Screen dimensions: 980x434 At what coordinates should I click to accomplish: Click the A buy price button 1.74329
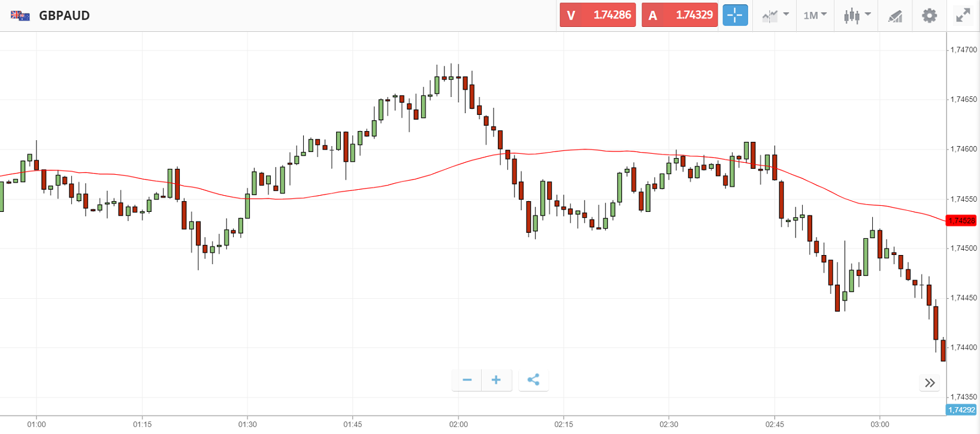pos(679,16)
